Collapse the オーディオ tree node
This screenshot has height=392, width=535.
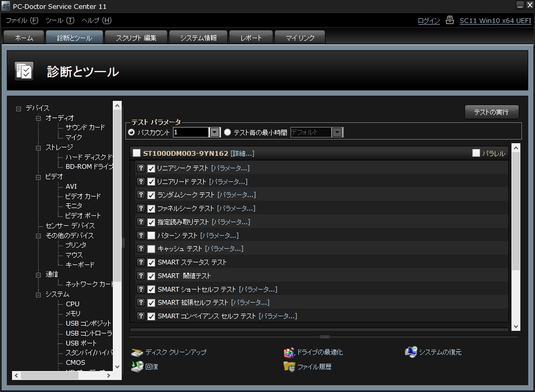(x=39, y=118)
